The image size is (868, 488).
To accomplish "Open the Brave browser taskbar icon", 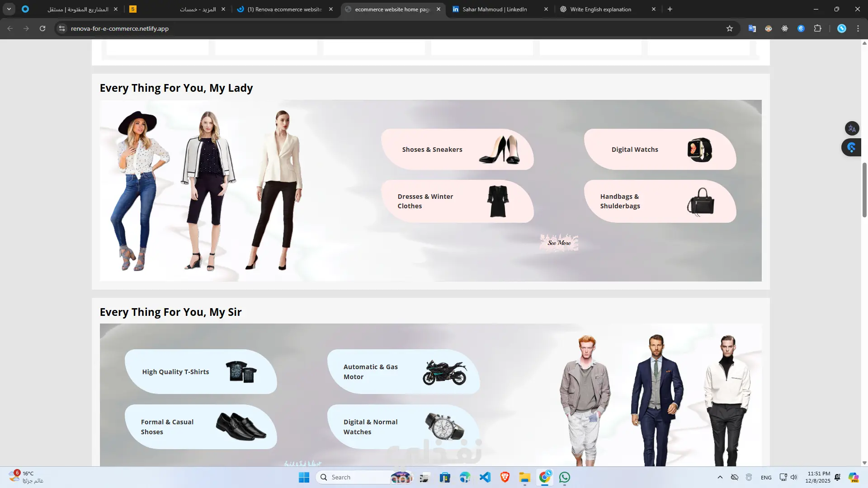I will tap(505, 477).
